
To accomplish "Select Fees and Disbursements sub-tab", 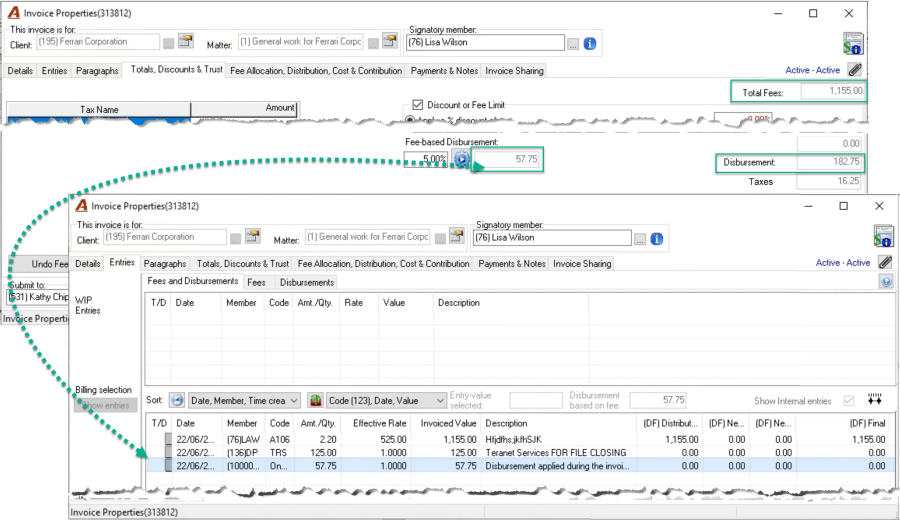I will coord(192,281).
